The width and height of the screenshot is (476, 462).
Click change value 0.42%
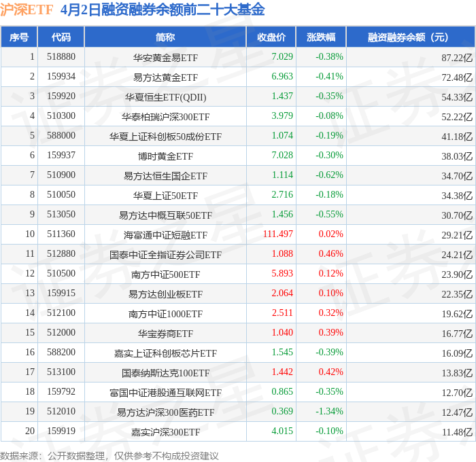pyautogui.click(x=331, y=372)
